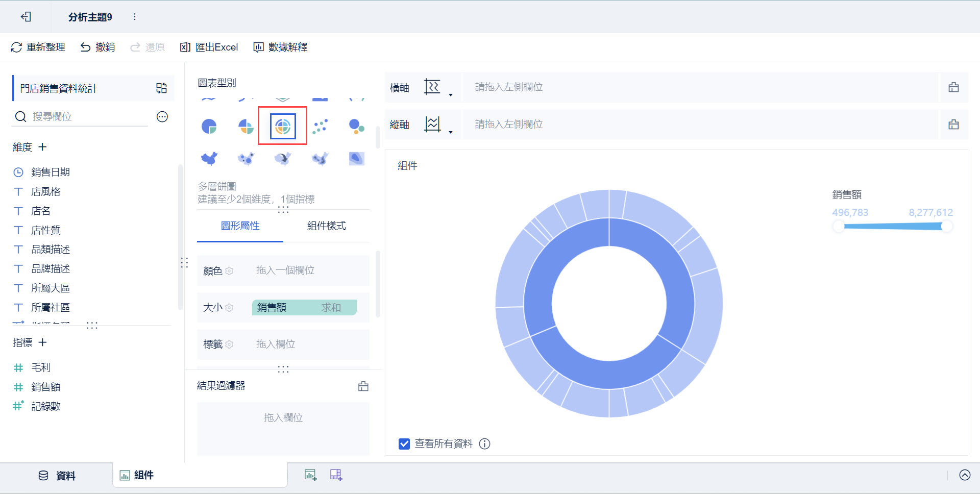Select the point map chart icon
Screen dimensions: 980x494
(x=246, y=159)
